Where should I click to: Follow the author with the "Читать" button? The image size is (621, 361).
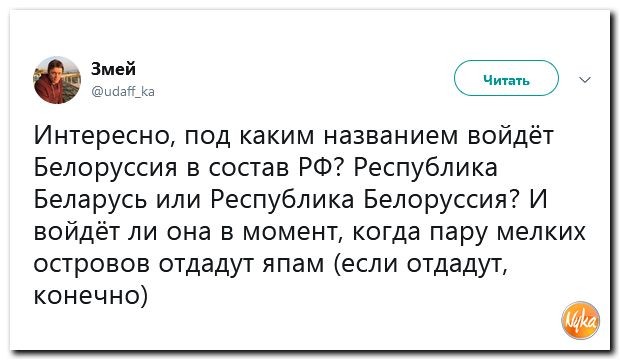[x=506, y=78]
